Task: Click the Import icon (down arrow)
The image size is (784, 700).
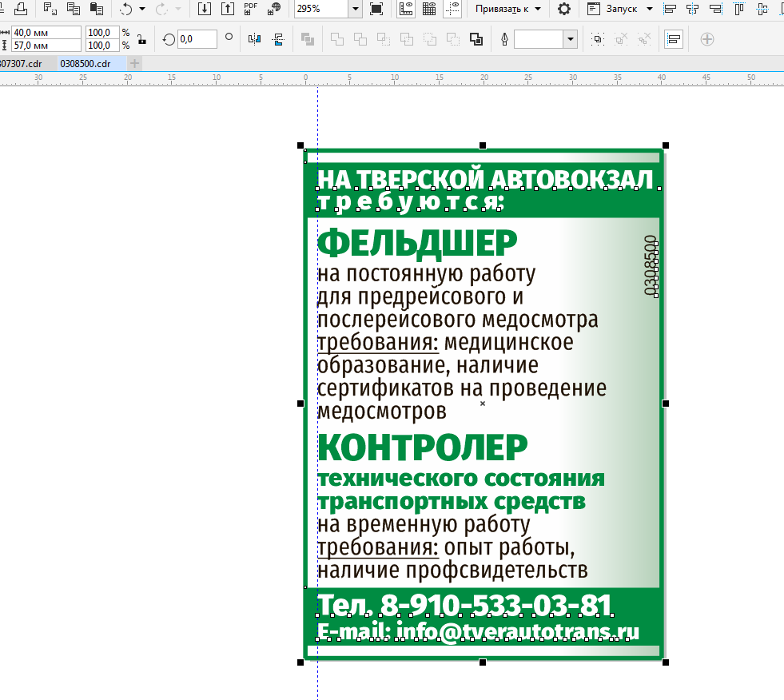Action: coord(204,9)
